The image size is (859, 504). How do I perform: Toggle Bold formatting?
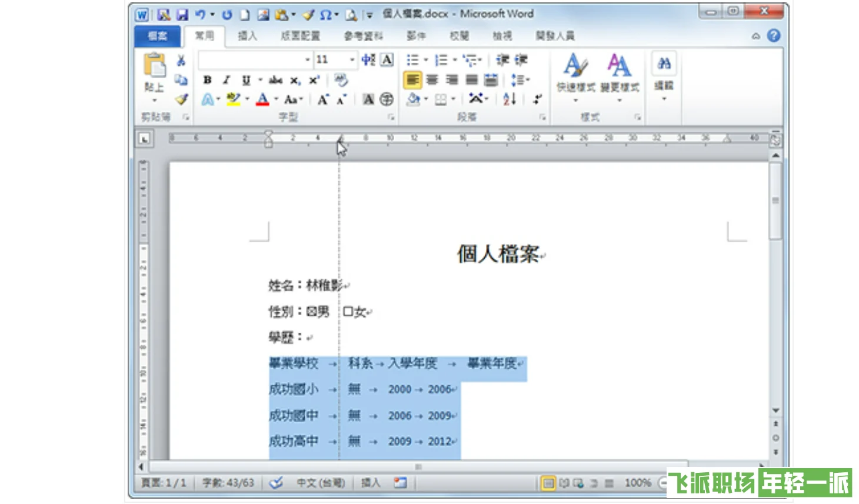pos(207,80)
